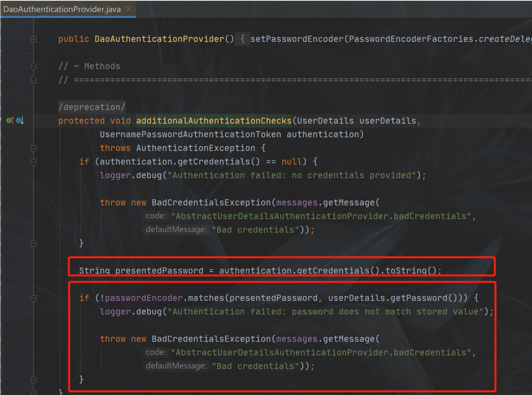The height and width of the screenshot is (395, 532).
Task: Click the green implements-method gutter icon
Action: tap(9, 121)
